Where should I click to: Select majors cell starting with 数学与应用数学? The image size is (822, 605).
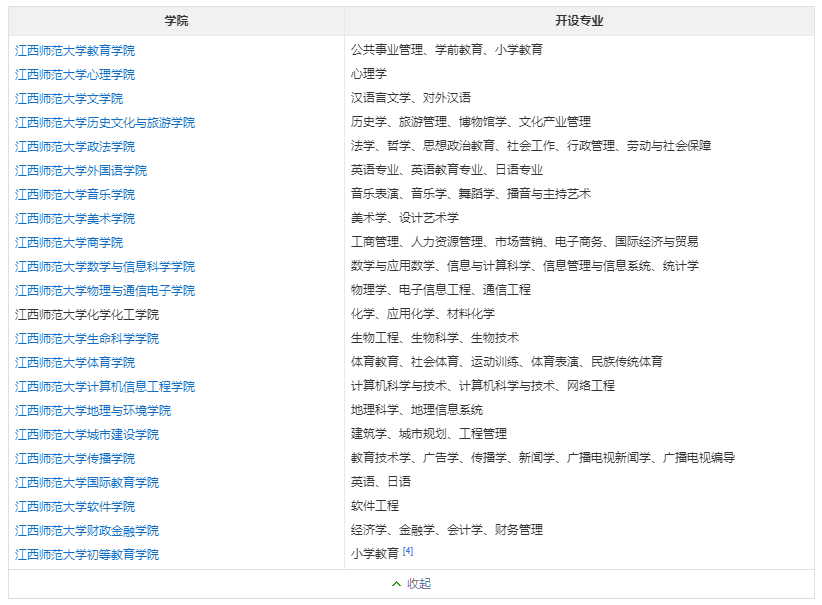tap(524, 266)
